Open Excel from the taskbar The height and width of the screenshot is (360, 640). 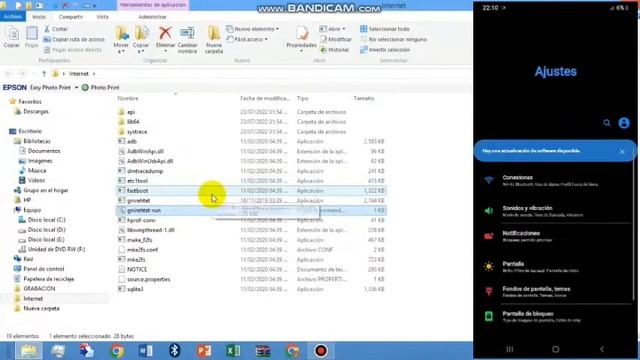233,351
